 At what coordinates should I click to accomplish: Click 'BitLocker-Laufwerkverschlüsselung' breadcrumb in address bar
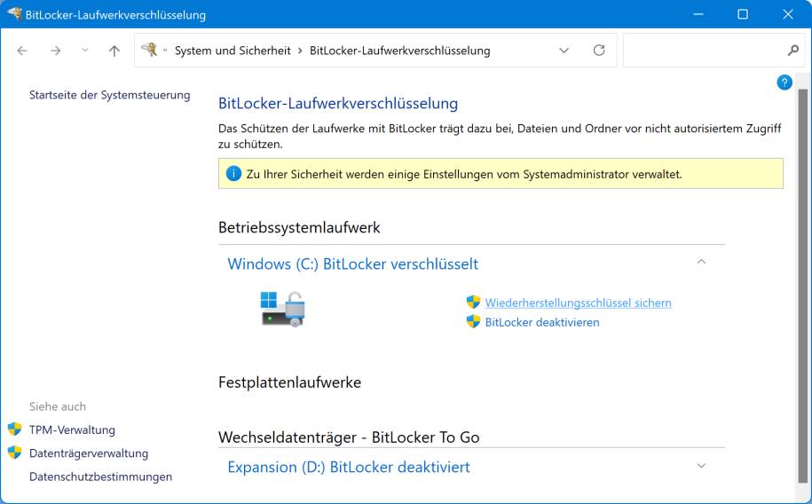(x=399, y=51)
